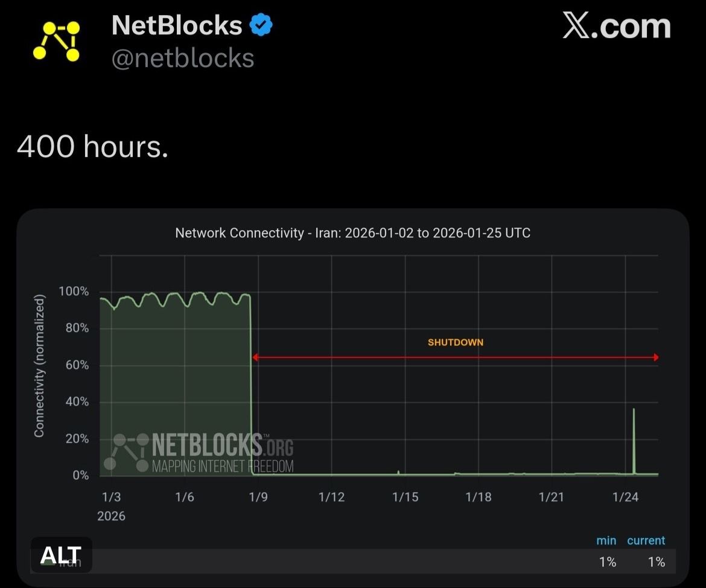Click the right arrowhead of the red shutdown line

pos(655,357)
